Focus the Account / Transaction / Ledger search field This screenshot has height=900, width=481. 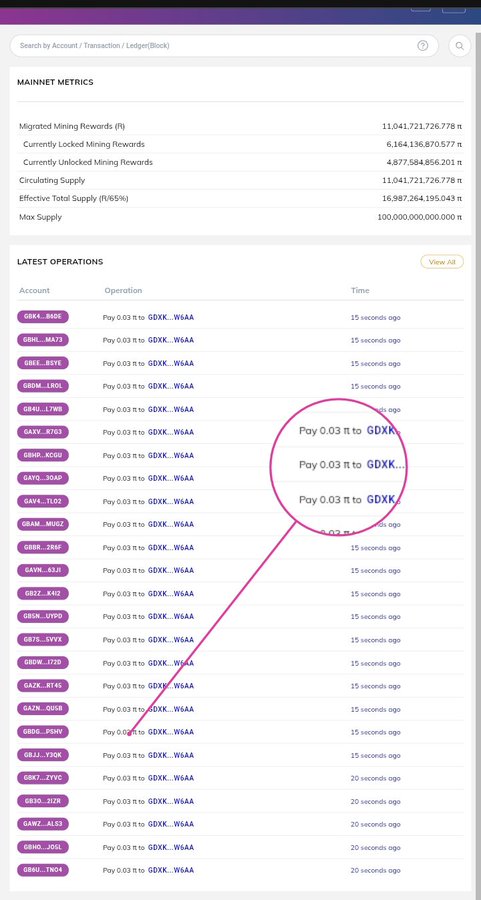point(224,46)
